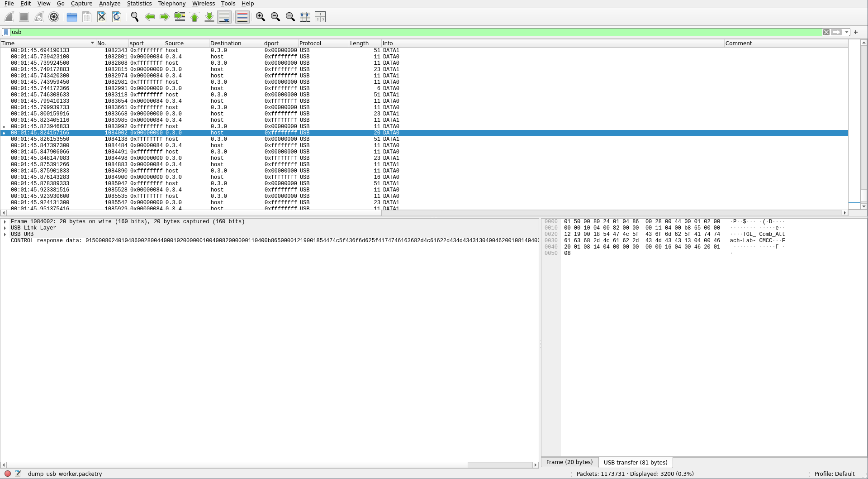Restart the current capture

click(x=39, y=17)
